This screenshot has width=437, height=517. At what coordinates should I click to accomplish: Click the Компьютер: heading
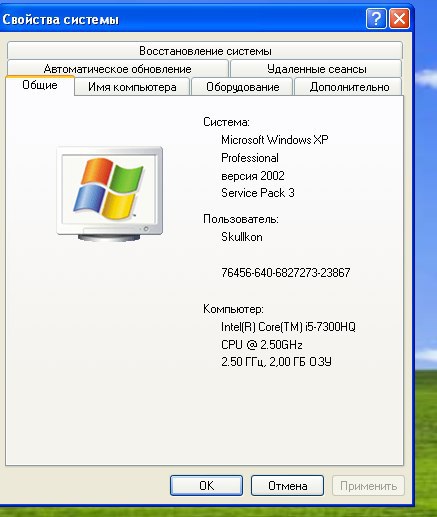pos(233,309)
